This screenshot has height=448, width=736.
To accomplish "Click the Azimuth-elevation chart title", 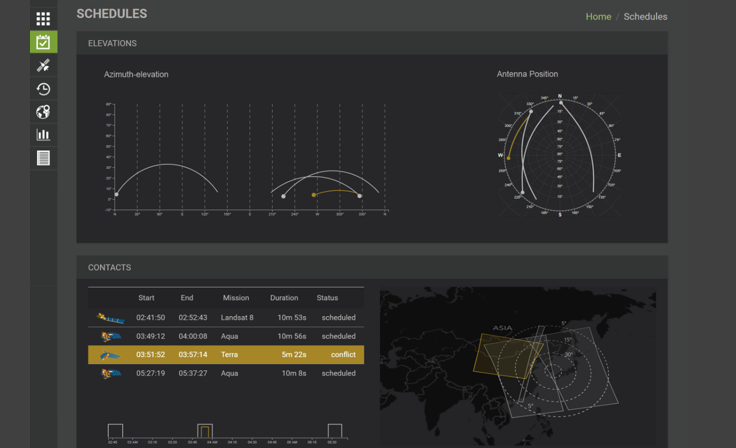I will pos(136,74).
